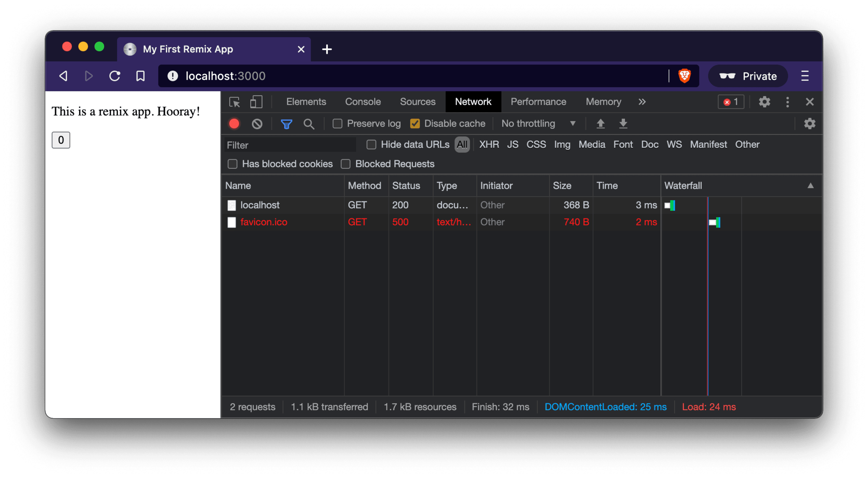The image size is (868, 478).
Task: Click the counter button showing 0
Action: 61,140
